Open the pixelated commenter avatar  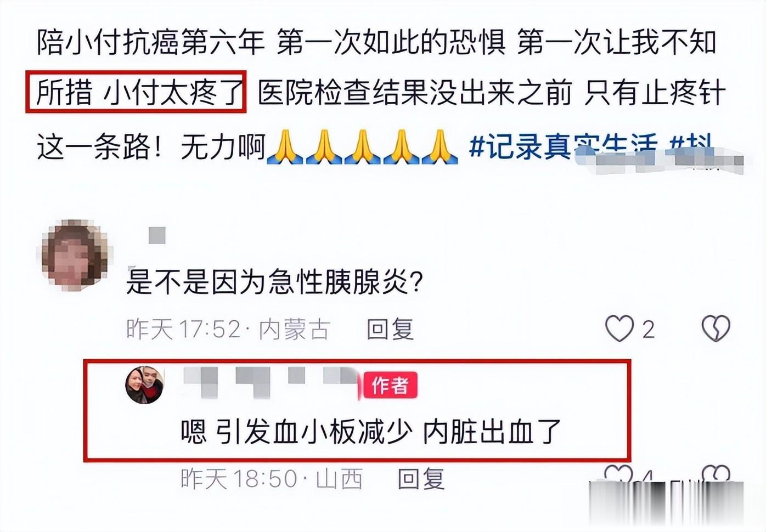click(74, 255)
